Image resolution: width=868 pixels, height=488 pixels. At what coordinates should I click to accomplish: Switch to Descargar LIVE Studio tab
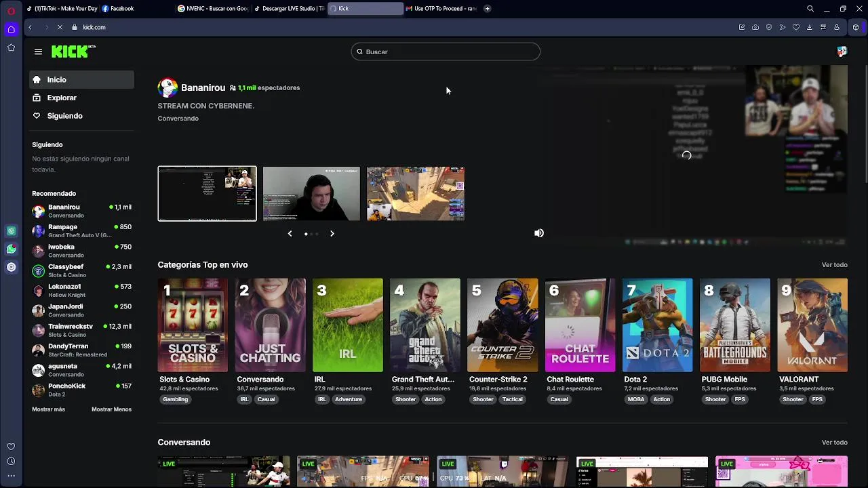coord(289,9)
